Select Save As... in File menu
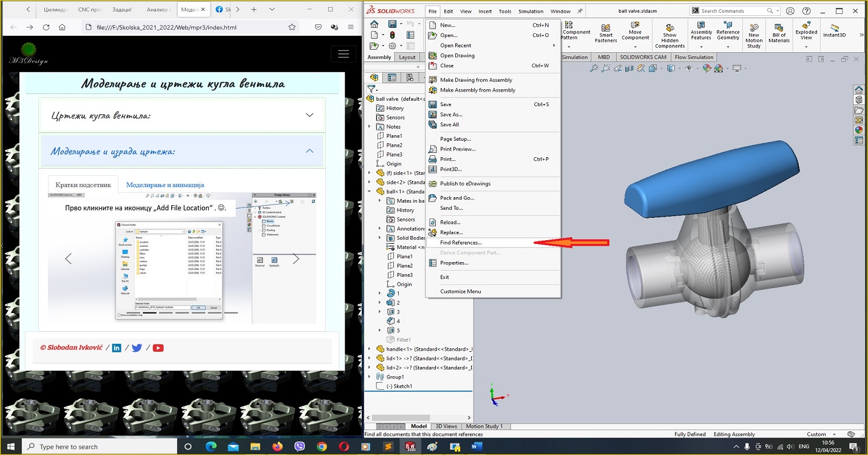This screenshot has width=868, height=455. tap(493, 114)
